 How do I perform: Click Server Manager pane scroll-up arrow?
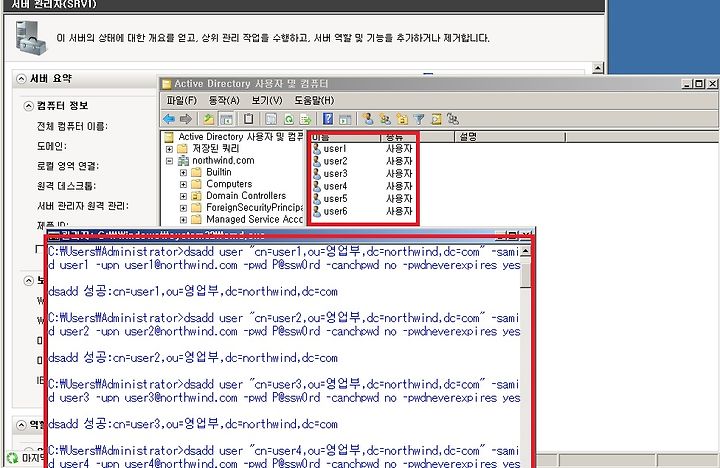(x=597, y=68)
